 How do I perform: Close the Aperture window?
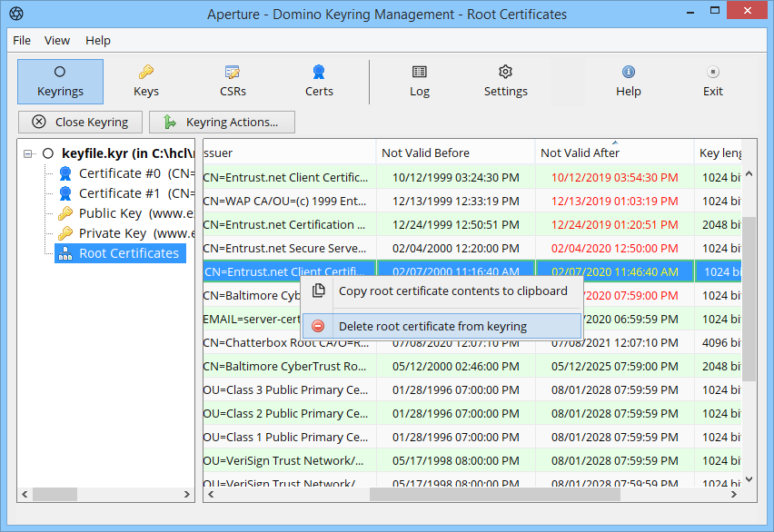[x=748, y=10]
